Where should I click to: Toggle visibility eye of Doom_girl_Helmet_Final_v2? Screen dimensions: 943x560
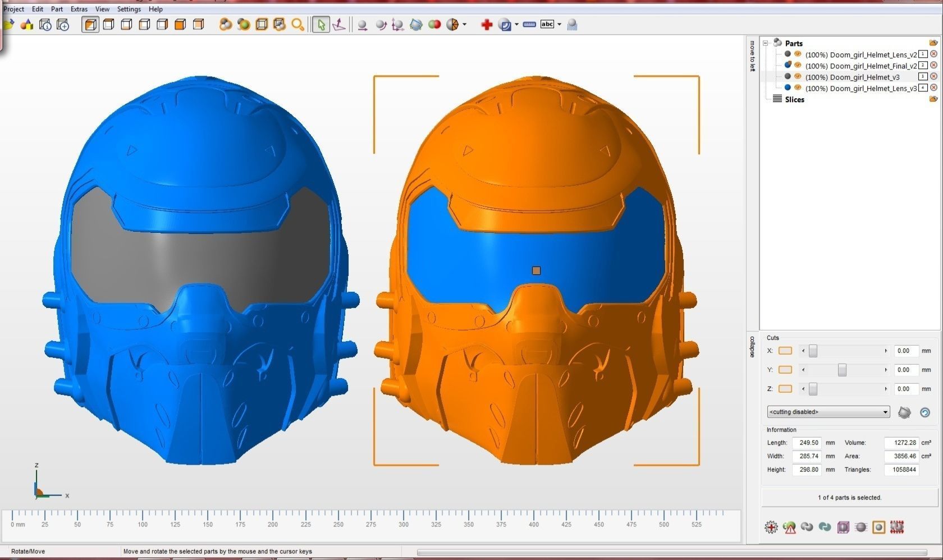click(798, 66)
